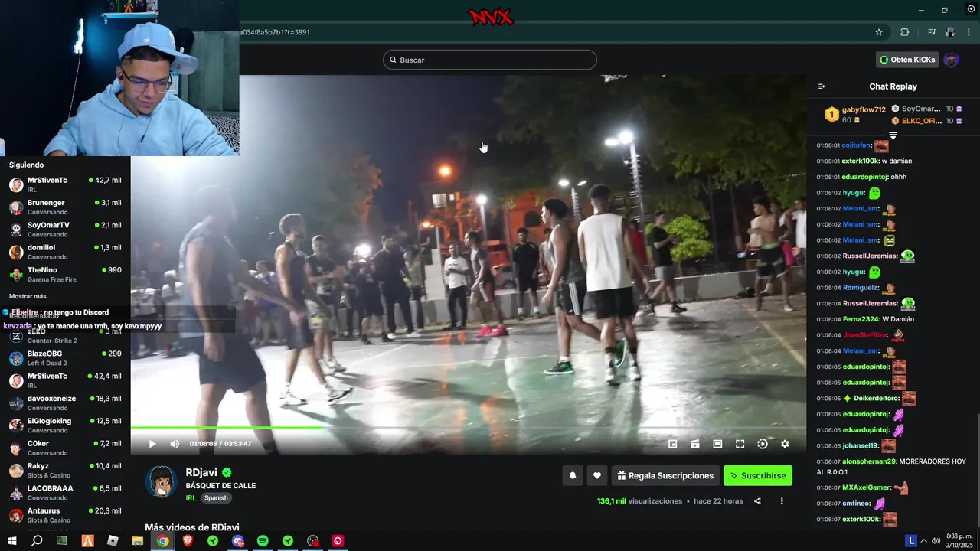Click the heart follow button
The image size is (980, 551).
(597, 475)
